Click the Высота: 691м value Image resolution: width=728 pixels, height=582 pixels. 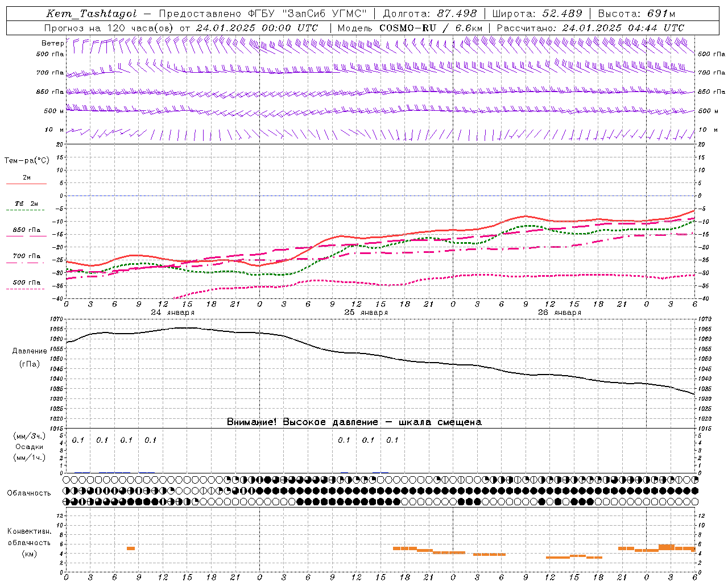tap(637, 14)
